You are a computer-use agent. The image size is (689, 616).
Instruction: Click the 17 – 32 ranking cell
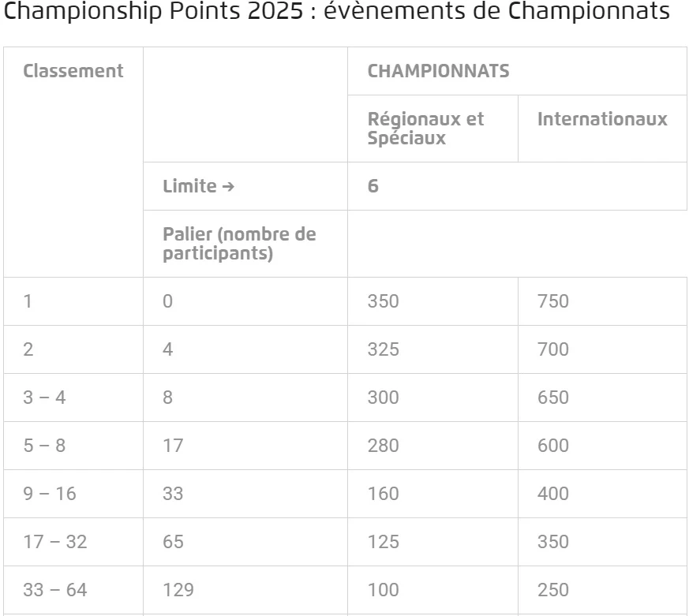click(73, 542)
